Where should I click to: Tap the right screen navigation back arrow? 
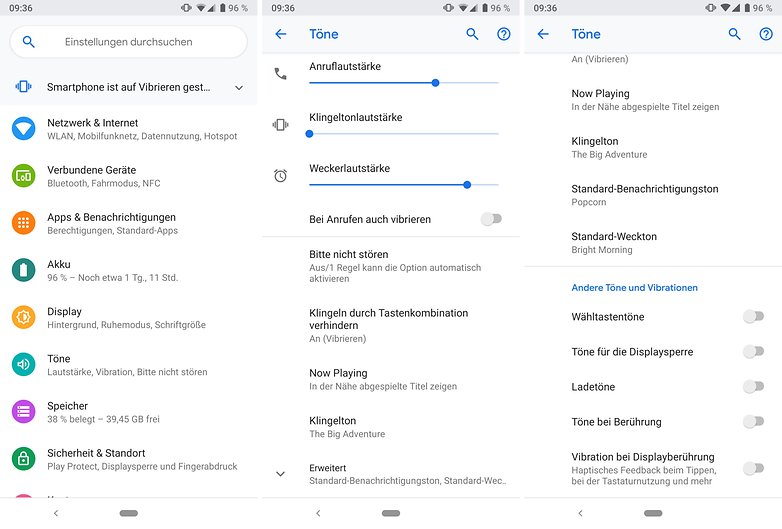[580, 513]
